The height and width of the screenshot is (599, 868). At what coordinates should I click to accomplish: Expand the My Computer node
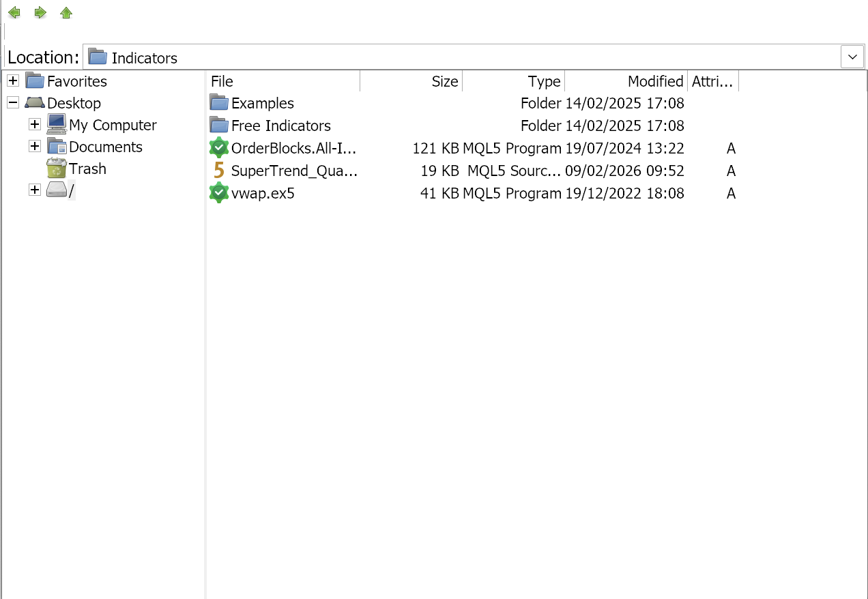coord(35,125)
